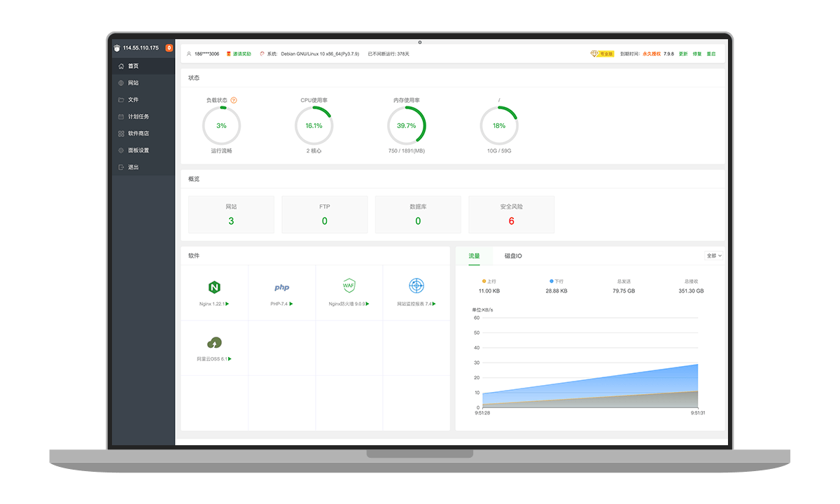Open the 软件商店 software store item
Screen dimensions: 840x504
143,133
